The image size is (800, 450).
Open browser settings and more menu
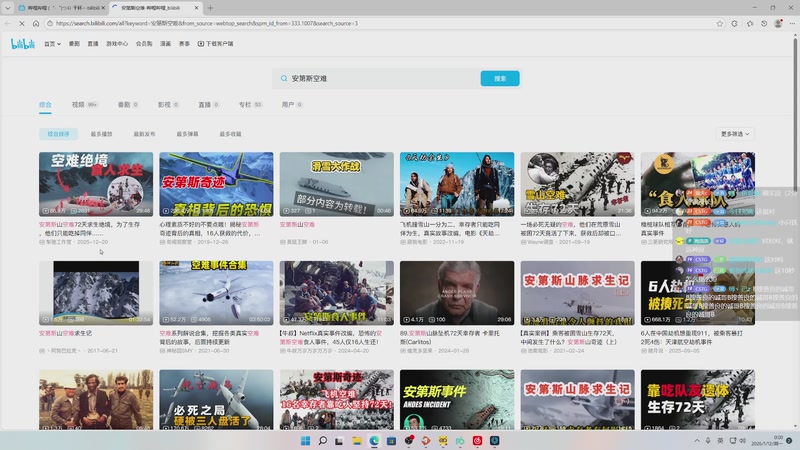pos(792,23)
